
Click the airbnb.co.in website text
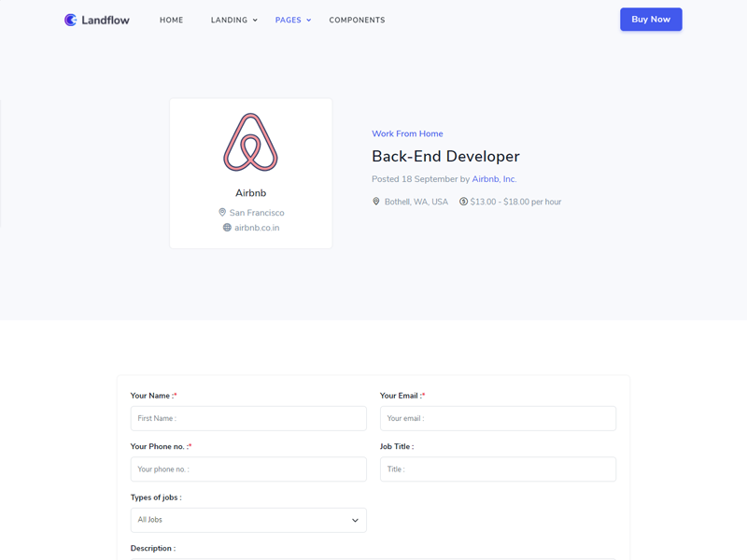coord(257,228)
